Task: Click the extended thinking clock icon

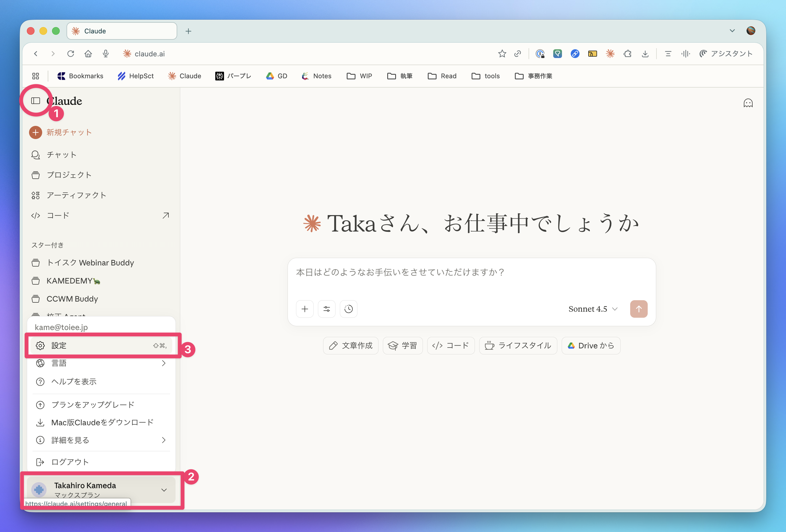Action: tap(348, 309)
